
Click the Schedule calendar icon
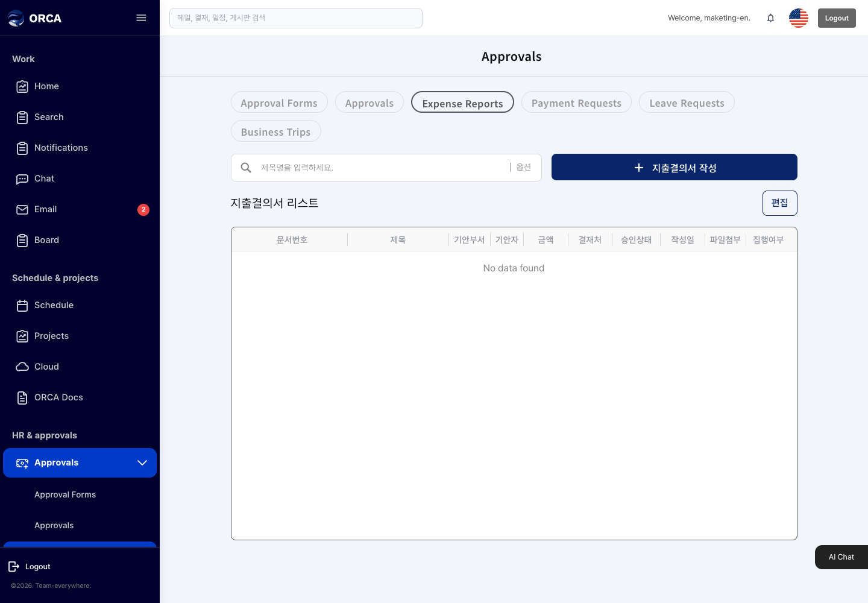pyautogui.click(x=22, y=305)
